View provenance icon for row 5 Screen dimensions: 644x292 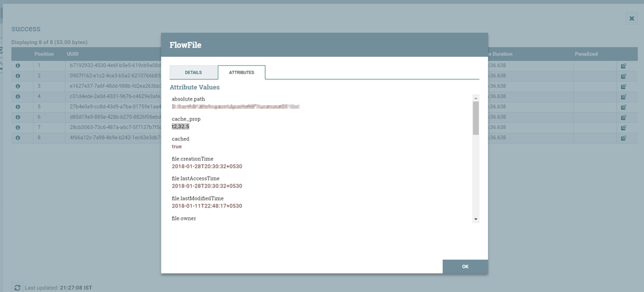[623, 106]
